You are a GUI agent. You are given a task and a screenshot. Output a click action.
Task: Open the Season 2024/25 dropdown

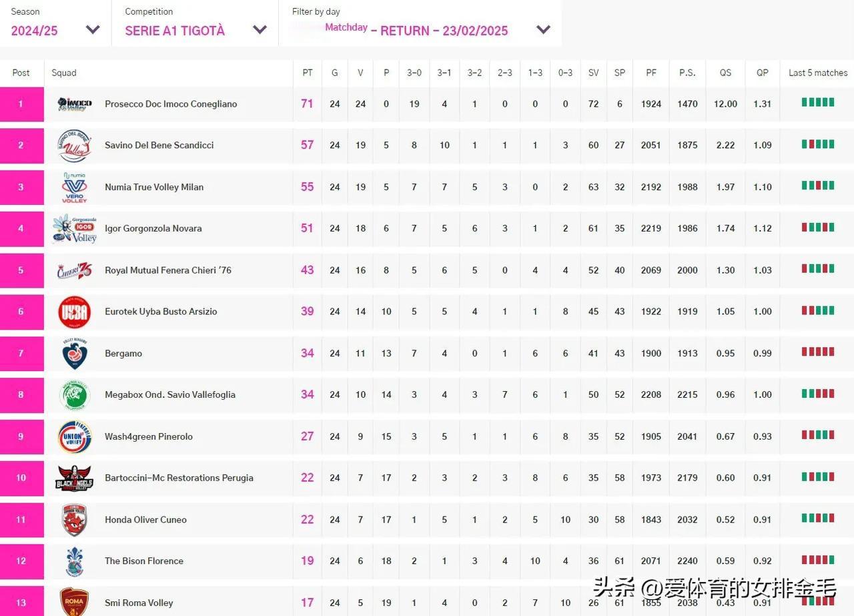(55, 23)
